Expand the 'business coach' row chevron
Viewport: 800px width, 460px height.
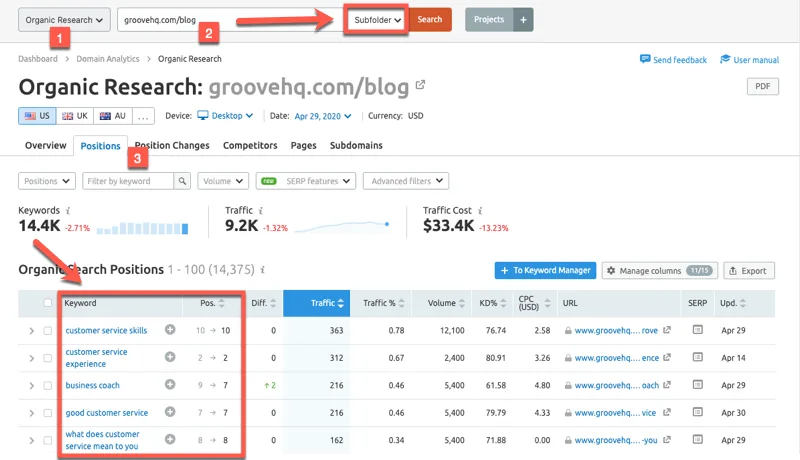coord(32,386)
